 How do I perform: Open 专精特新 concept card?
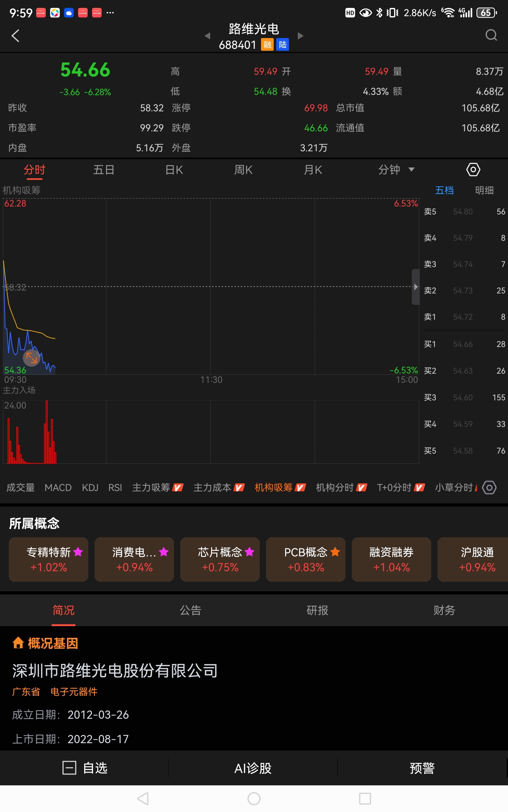tap(49, 559)
